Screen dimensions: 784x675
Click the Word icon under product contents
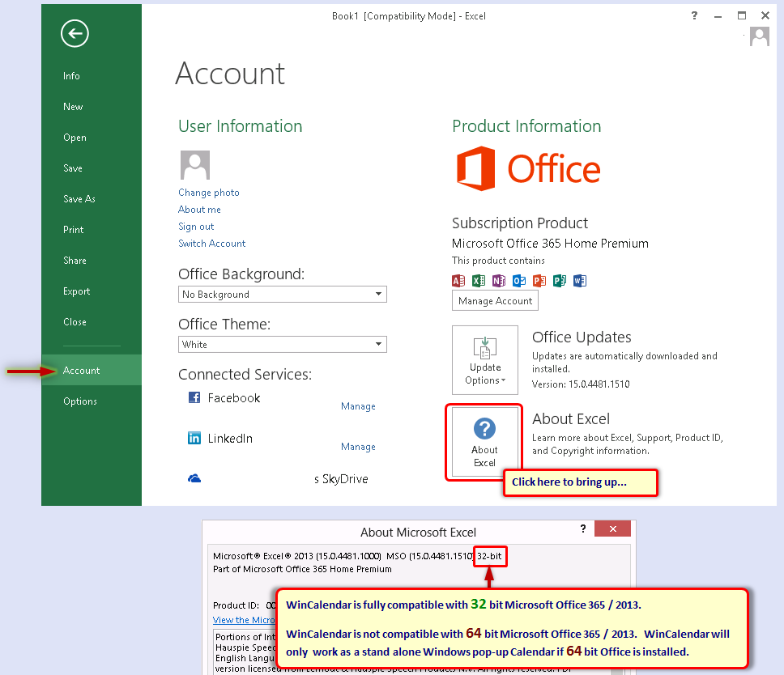click(579, 281)
